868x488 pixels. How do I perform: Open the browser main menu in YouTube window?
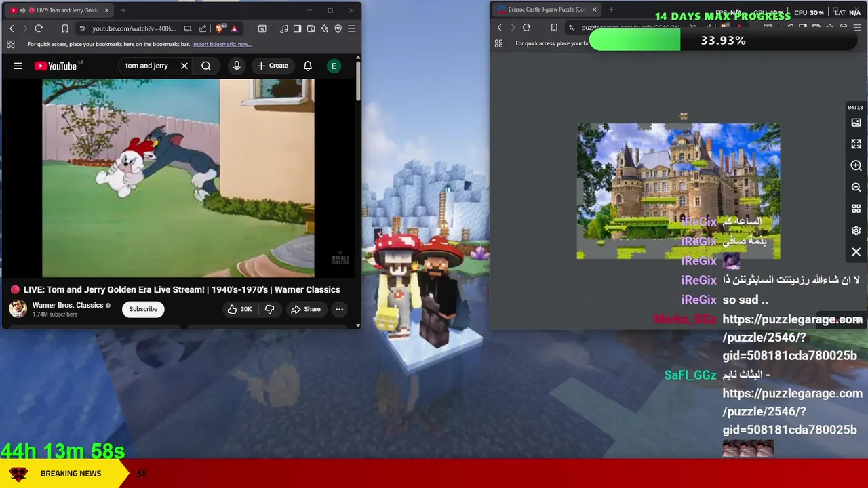(x=351, y=28)
